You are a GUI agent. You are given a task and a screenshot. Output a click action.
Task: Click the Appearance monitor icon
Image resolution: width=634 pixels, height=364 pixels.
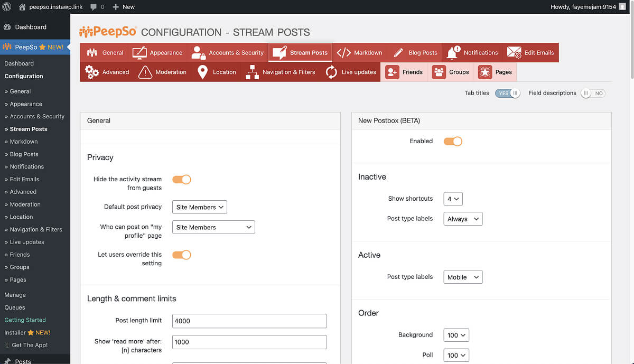click(139, 53)
